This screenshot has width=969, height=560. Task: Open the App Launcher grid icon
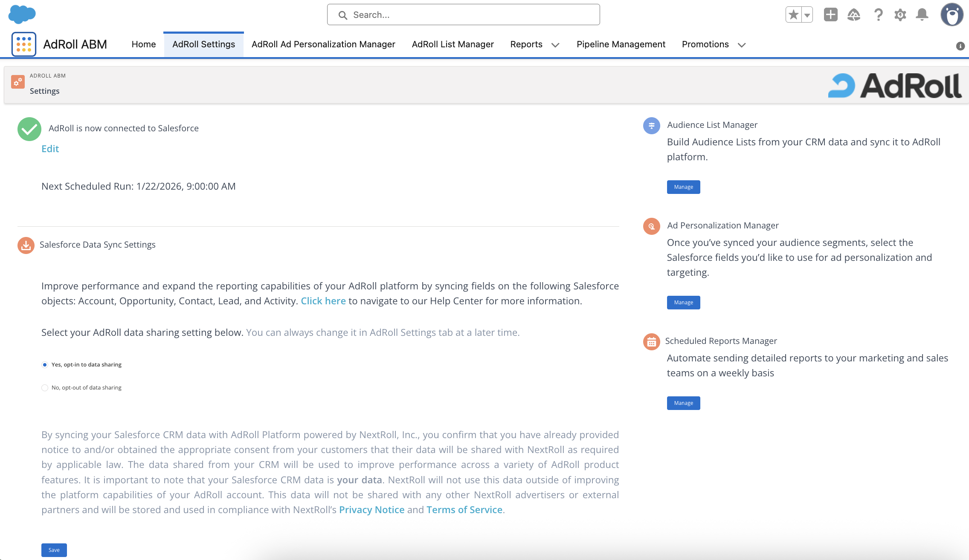point(24,44)
